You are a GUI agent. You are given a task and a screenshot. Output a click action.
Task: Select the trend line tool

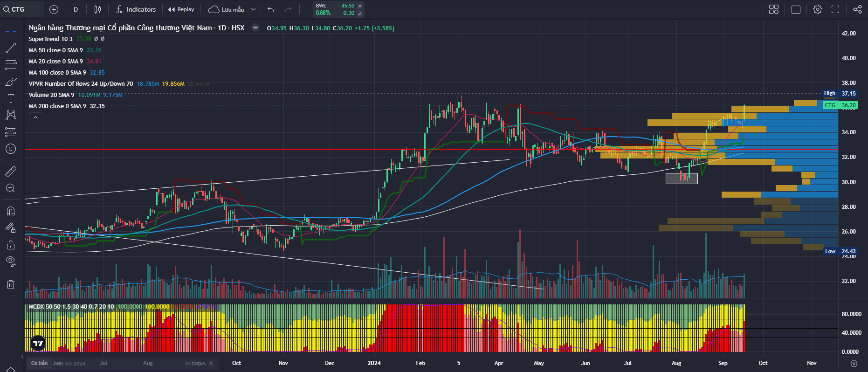pyautogui.click(x=11, y=48)
